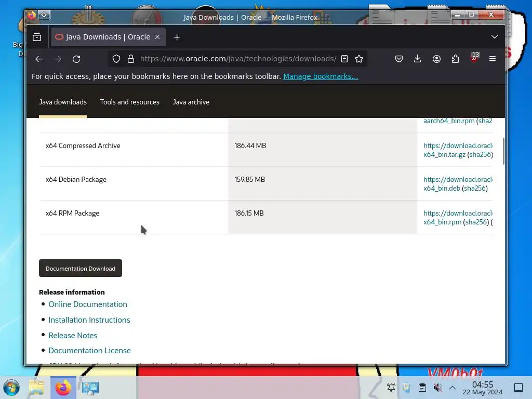Open the Manage bookmarks link
The image size is (532, 399).
[321, 76]
